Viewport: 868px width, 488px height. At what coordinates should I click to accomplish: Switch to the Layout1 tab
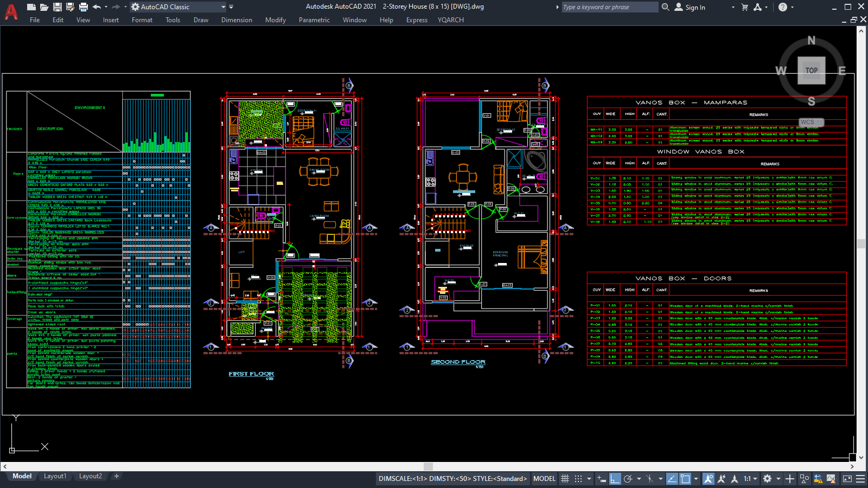tap(55, 476)
